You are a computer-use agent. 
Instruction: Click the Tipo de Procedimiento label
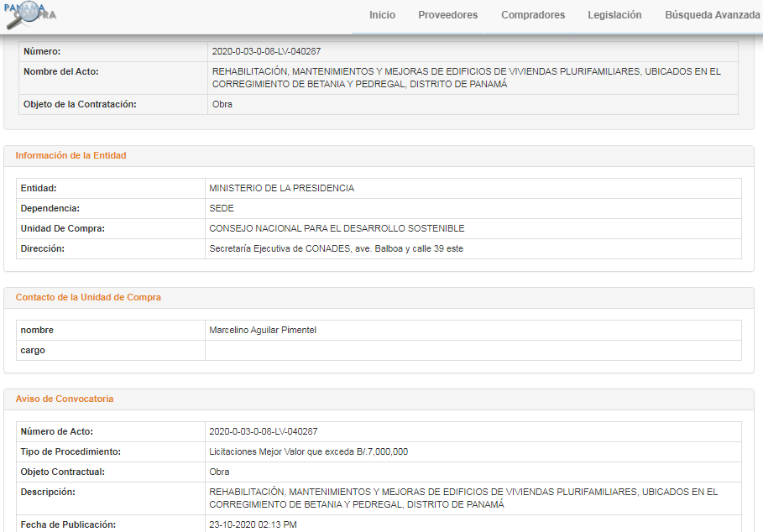pos(71,451)
